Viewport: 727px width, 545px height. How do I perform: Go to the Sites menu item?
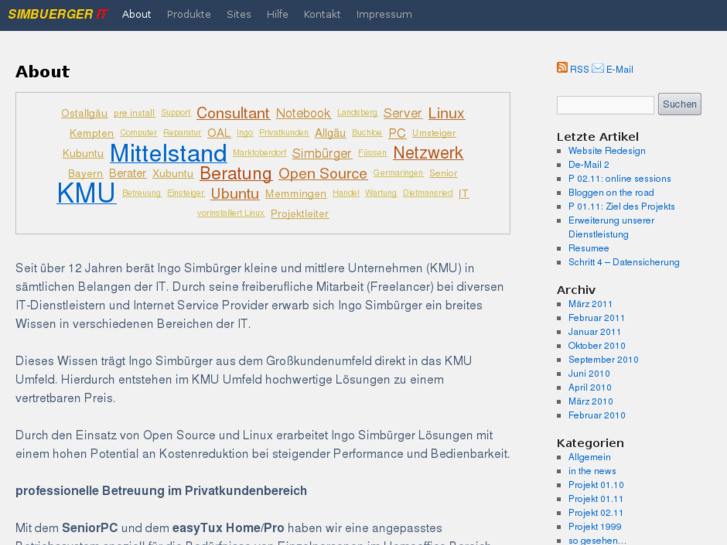[x=239, y=14]
